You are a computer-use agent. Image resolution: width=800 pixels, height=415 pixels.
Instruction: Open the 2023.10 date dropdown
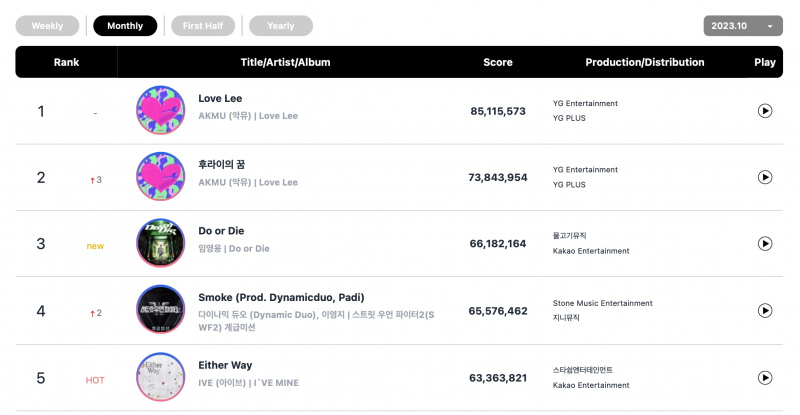(x=743, y=26)
